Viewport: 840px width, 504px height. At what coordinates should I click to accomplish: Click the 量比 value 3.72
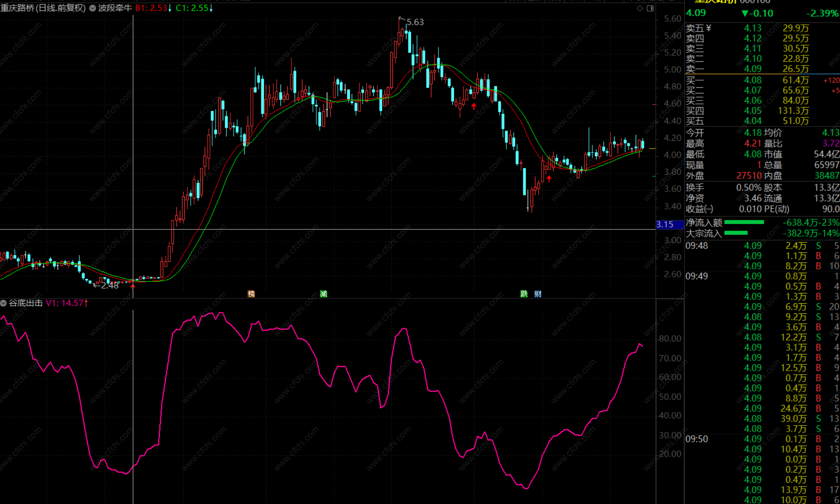(x=831, y=144)
